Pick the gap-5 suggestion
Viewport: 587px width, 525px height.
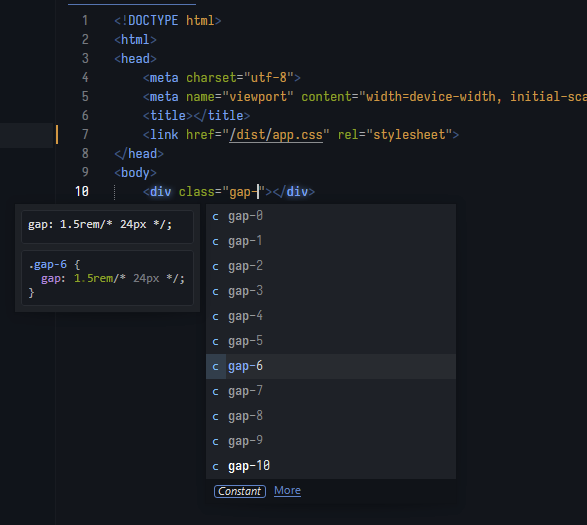(331, 341)
